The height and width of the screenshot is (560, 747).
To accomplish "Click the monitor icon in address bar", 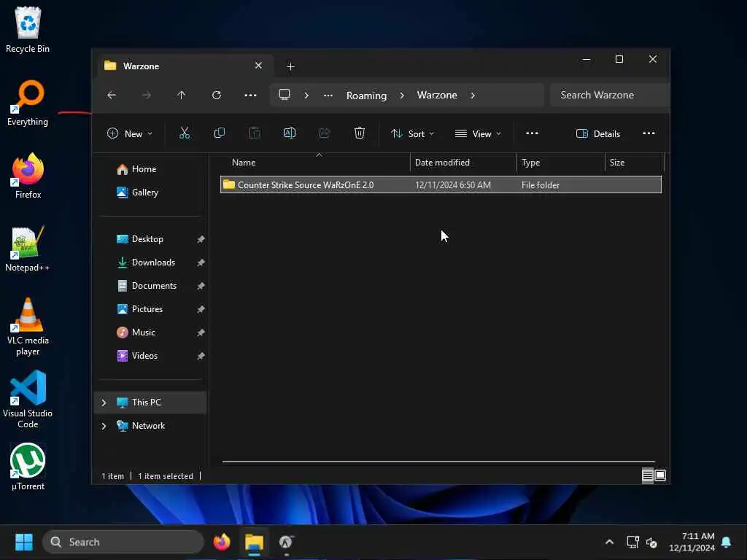I will click(x=285, y=95).
